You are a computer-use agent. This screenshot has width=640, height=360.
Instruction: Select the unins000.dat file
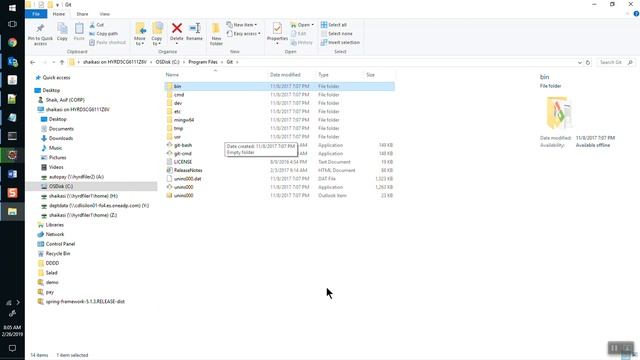pos(187,179)
